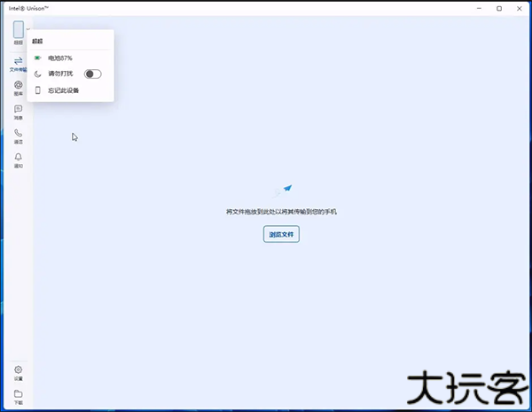The image size is (532, 412).
Task: Minimize the Intel Unison window
Action: pos(479,9)
